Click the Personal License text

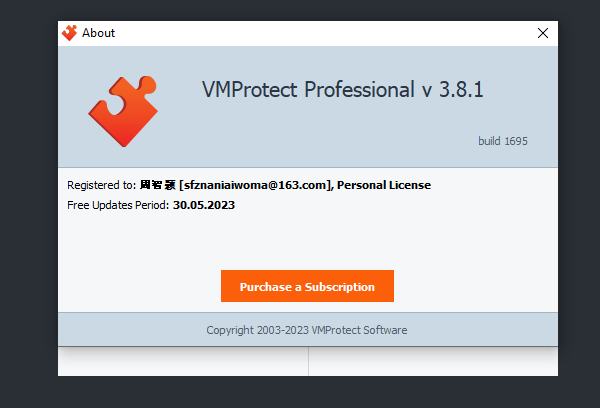point(384,185)
